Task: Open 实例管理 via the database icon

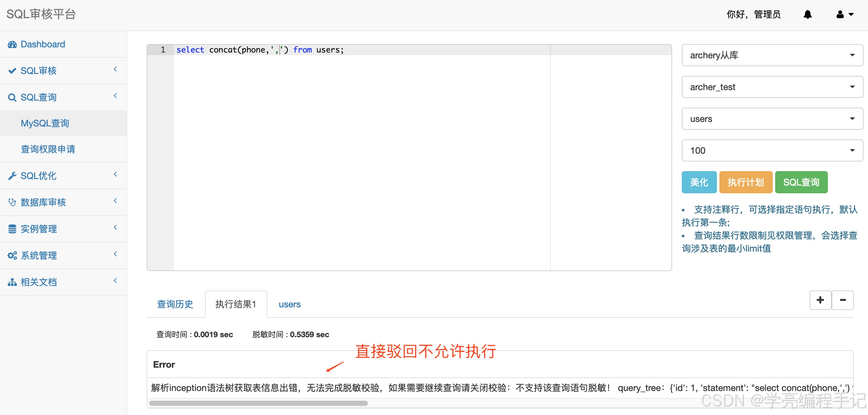Action: click(x=12, y=229)
